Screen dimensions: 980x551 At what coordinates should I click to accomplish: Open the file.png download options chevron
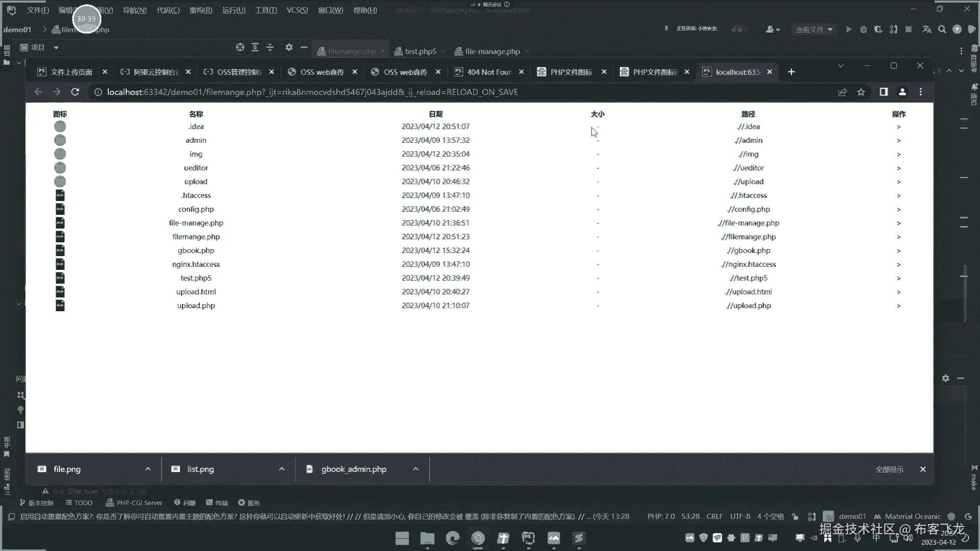tap(148, 469)
